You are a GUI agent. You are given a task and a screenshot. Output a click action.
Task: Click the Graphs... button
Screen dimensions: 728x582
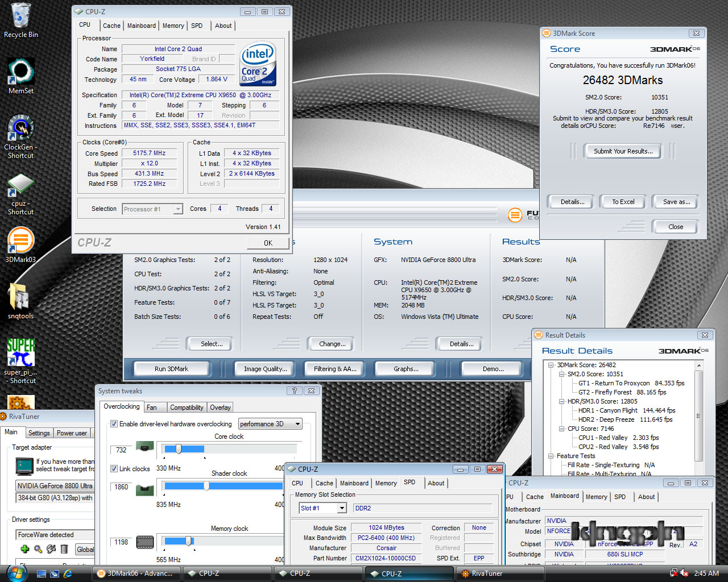click(406, 369)
